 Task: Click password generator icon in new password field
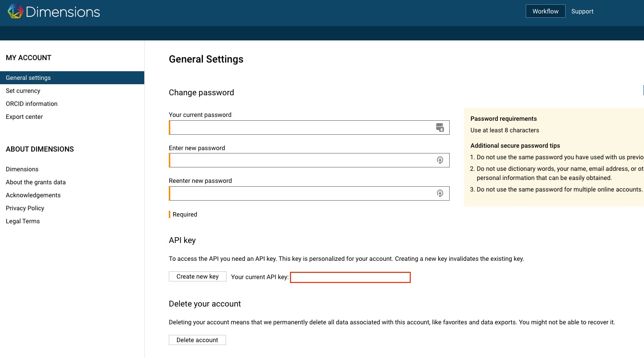click(x=440, y=160)
